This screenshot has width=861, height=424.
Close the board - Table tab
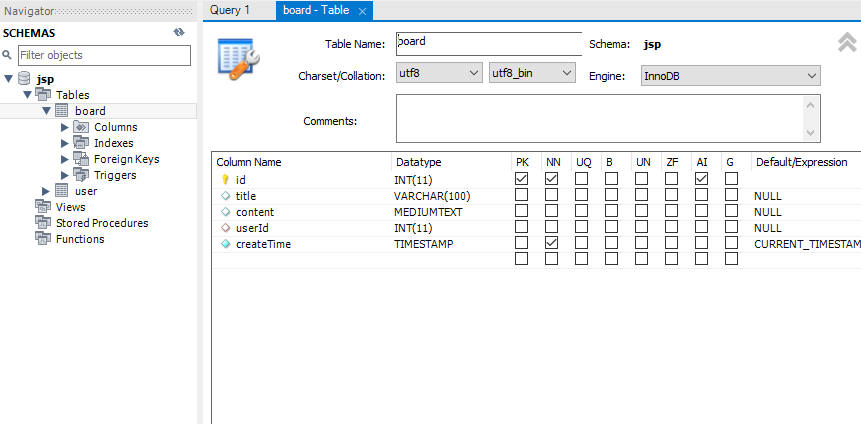pyautogui.click(x=362, y=11)
